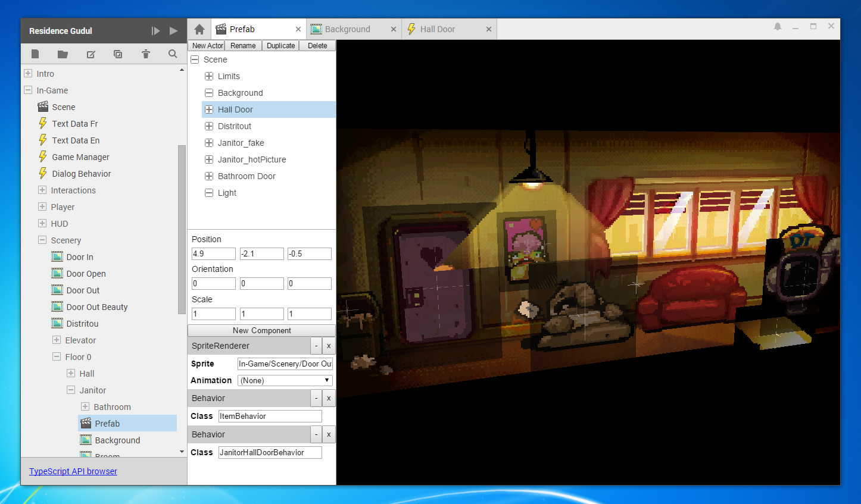Collapse the Scene root actor
Image resolution: width=861 pixels, height=504 pixels.
pyautogui.click(x=195, y=60)
